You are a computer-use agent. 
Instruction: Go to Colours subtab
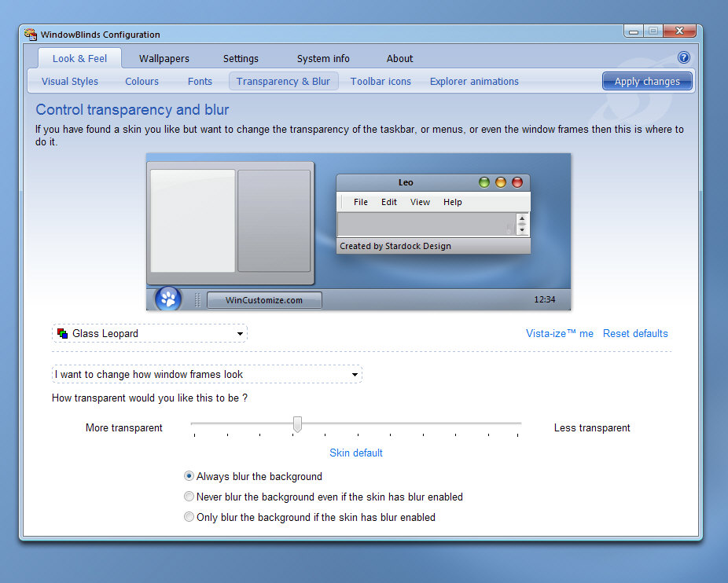[x=142, y=81]
